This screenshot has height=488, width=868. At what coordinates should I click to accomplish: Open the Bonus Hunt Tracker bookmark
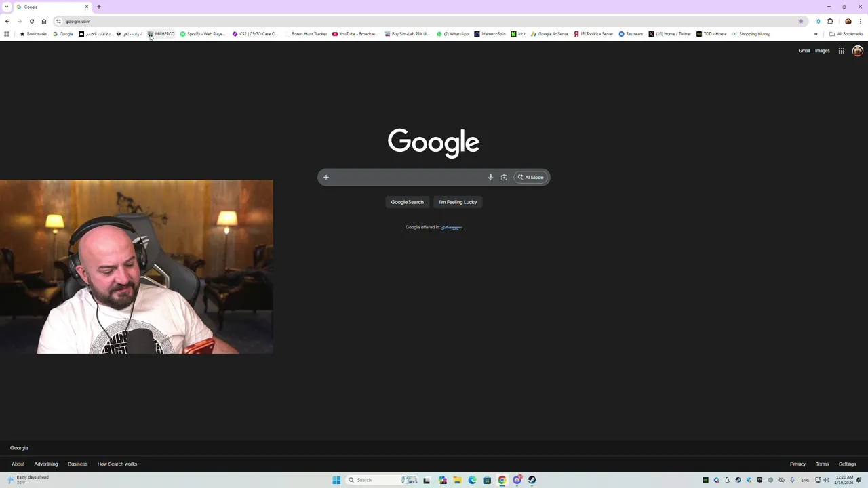point(306,34)
